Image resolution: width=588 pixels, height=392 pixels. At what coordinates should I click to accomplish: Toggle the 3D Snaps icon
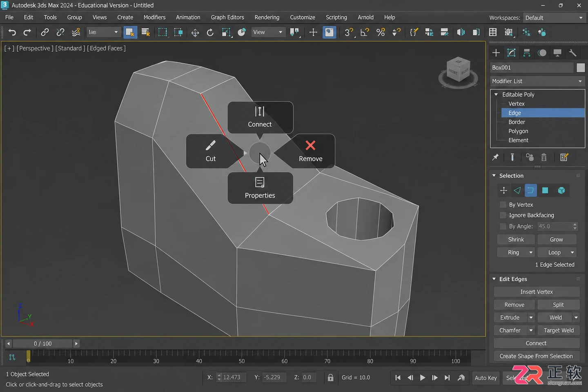coord(349,32)
